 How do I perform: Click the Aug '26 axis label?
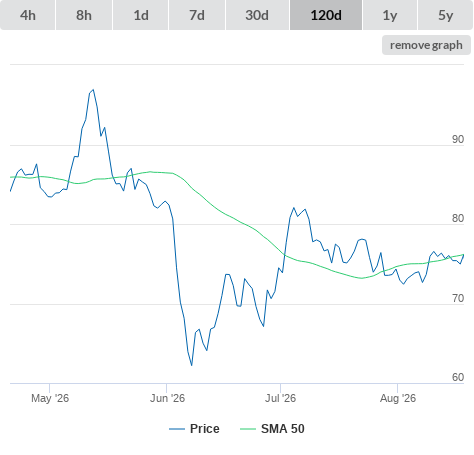(x=398, y=398)
